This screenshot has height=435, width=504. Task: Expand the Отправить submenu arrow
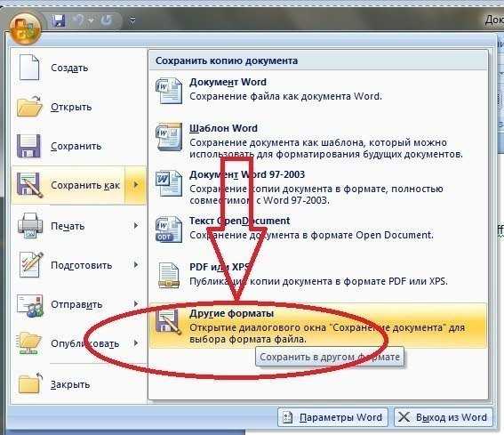(x=136, y=303)
